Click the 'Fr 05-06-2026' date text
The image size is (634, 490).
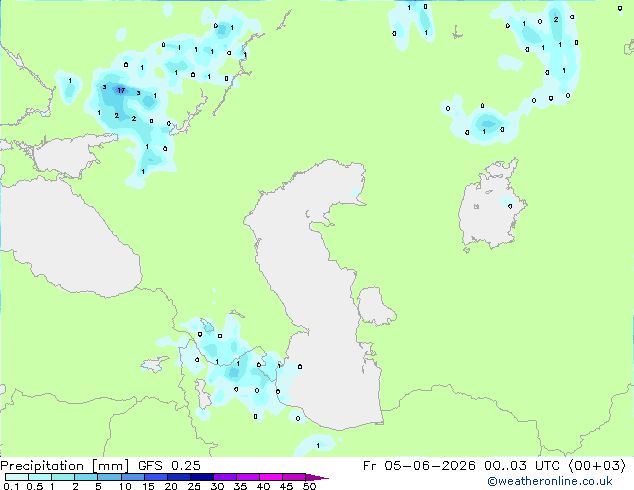(x=419, y=466)
